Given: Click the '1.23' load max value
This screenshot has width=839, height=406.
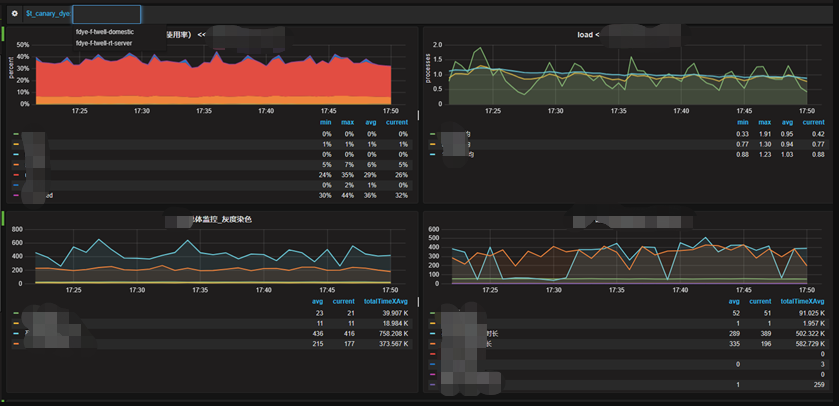Looking at the screenshot, I should [x=765, y=155].
